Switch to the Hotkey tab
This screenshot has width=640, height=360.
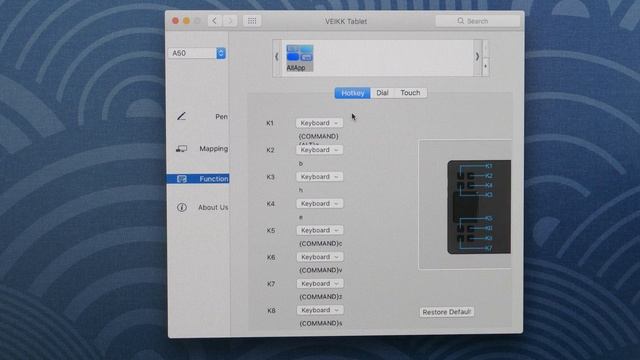point(353,93)
